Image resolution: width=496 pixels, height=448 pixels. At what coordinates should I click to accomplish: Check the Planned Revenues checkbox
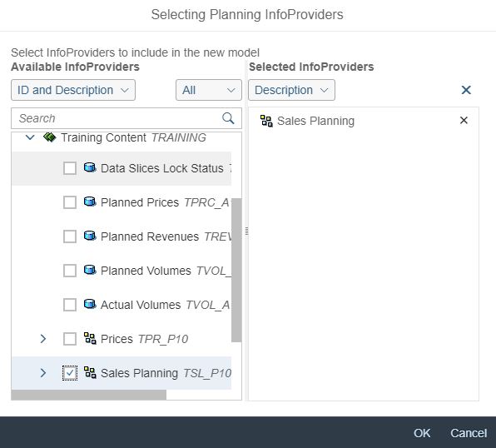pos(70,236)
